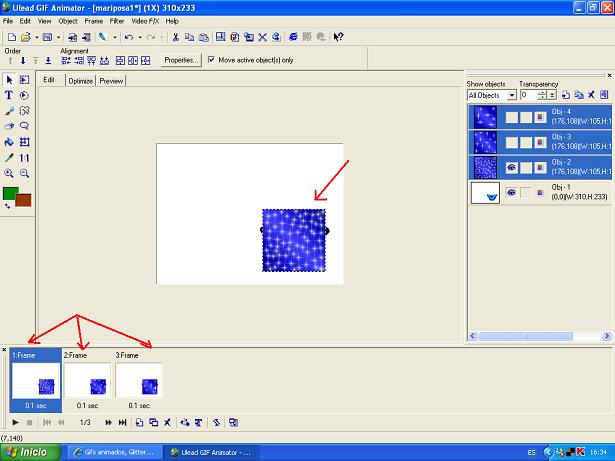
Task: Open the Show objects All Objects dropdown
Action: tap(511, 95)
